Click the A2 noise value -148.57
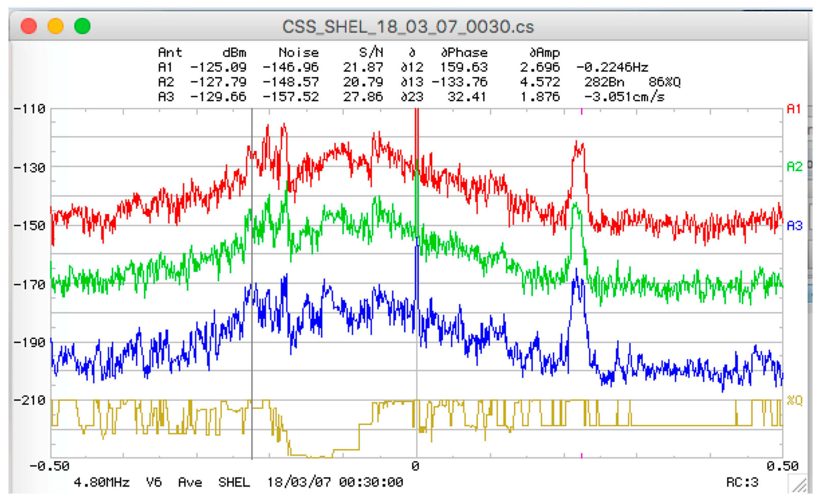The height and width of the screenshot is (504, 819). point(291,82)
